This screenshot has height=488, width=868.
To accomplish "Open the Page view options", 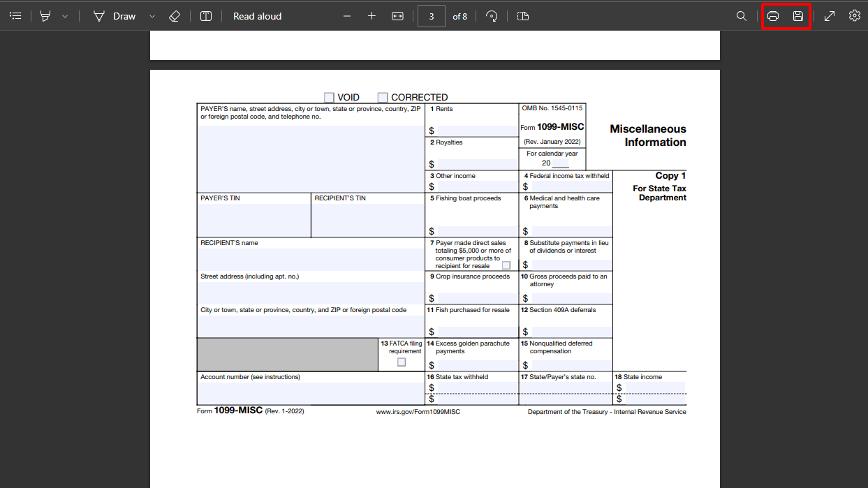I will tap(523, 16).
